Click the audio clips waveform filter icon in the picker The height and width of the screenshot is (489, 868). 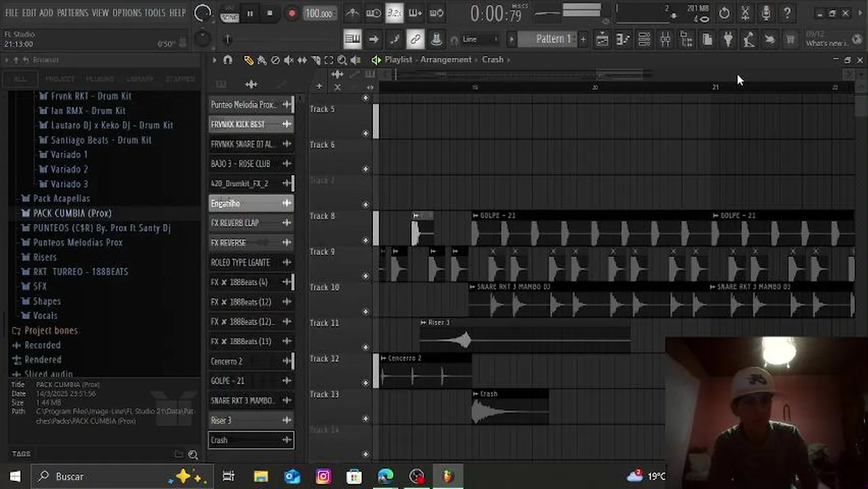point(251,84)
